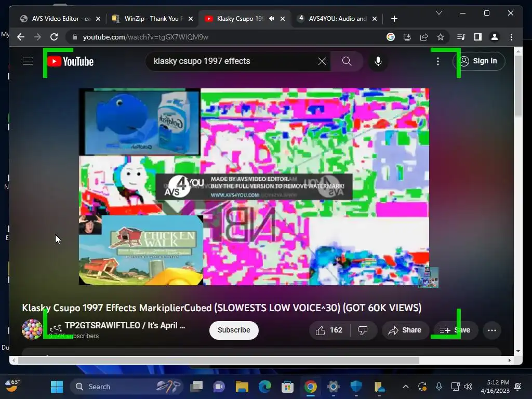Click the Sign in button

[x=478, y=61]
